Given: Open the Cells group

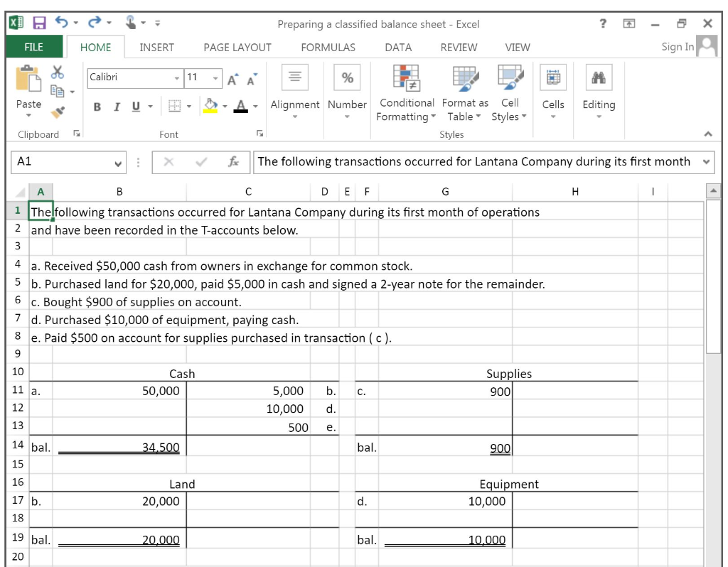Looking at the screenshot, I should (553, 92).
